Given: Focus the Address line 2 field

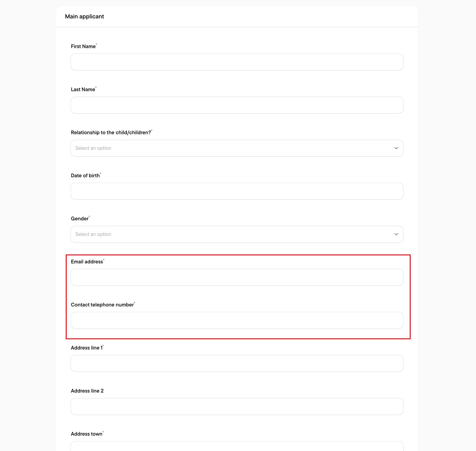Looking at the screenshot, I should click(x=237, y=406).
